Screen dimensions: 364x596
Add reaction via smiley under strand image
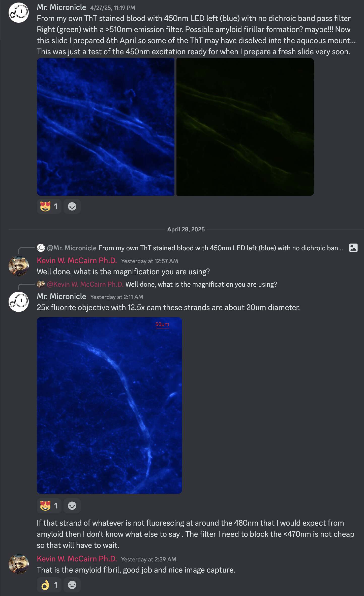(72, 506)
